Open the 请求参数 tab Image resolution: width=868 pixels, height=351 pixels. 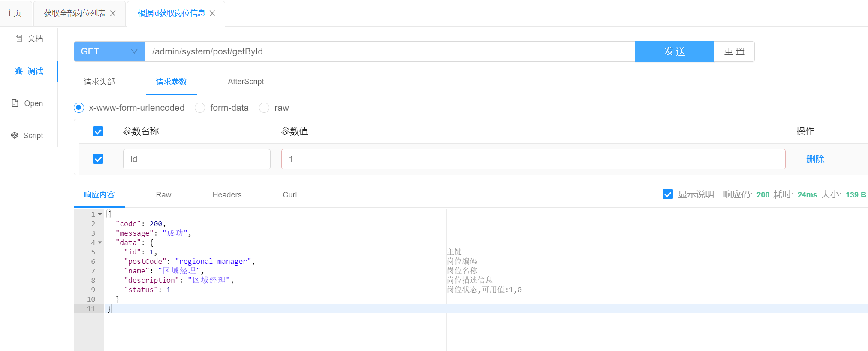tap(172, 82)
